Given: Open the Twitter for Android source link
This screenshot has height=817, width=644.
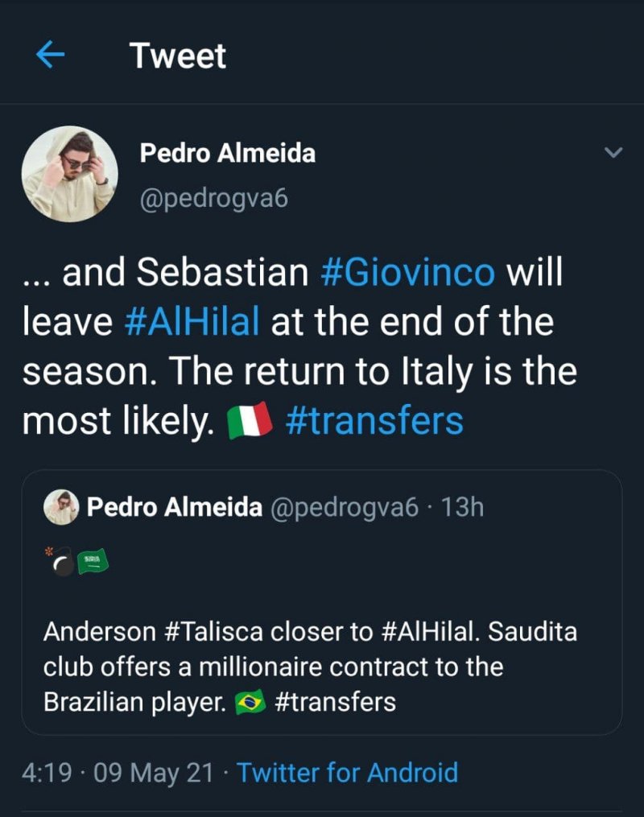Looking at the screenshot, I should click(x=348, y=773).
